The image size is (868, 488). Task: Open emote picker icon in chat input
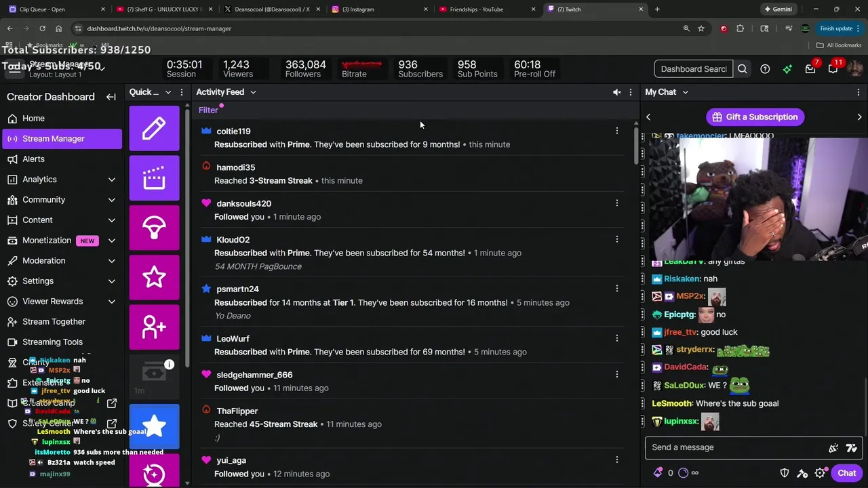point(851,447)
